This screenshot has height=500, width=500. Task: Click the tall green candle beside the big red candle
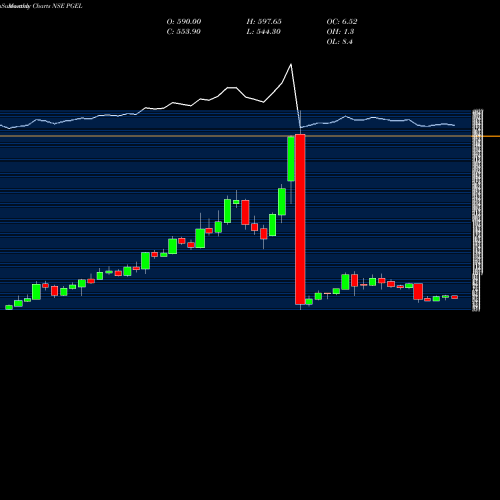[x=291, y=159]
